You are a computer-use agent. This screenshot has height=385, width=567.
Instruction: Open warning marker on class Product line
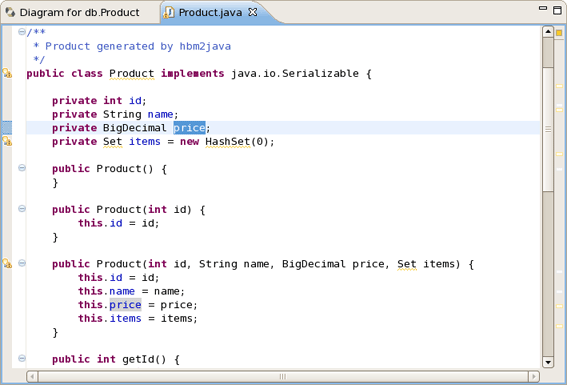click(x=7, y=73)
